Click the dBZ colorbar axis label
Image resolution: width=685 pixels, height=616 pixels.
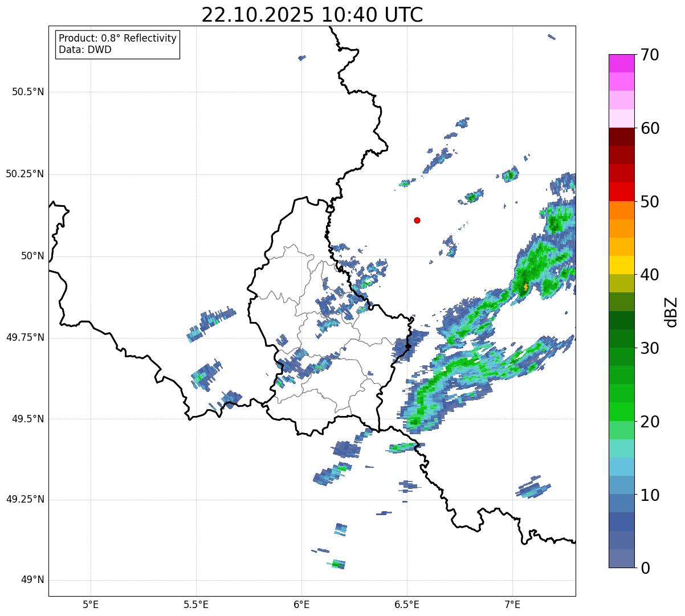(671, 311)
